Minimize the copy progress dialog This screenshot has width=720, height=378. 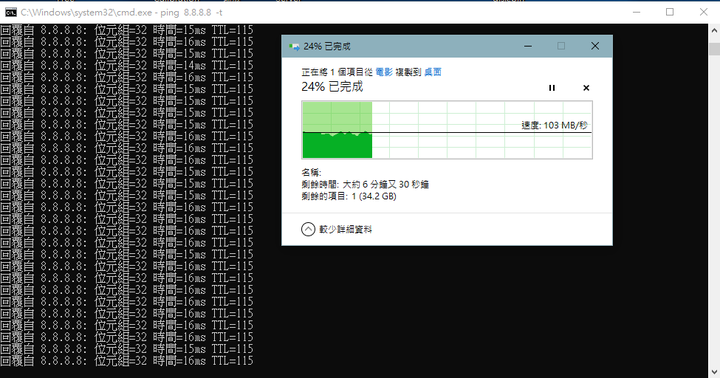tap(528, 46)
